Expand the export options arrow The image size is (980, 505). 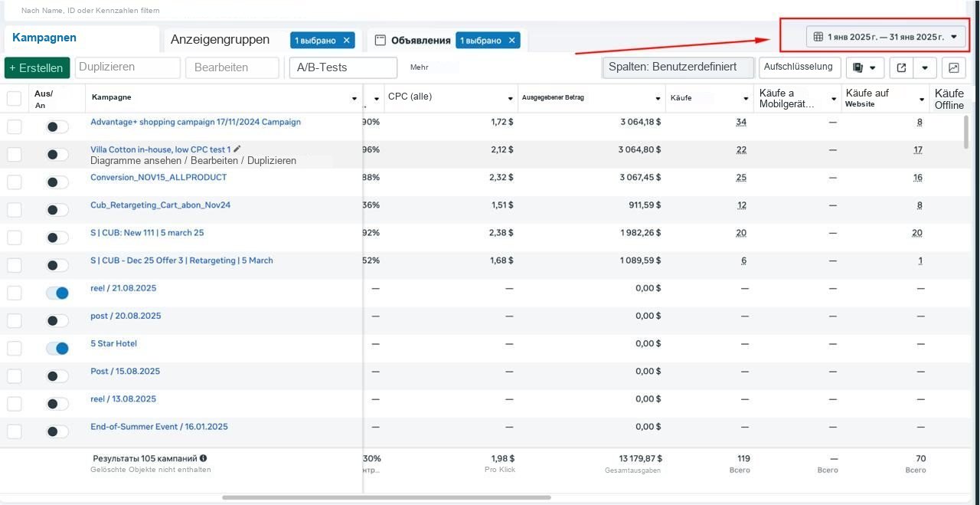(x=925, y=67)
